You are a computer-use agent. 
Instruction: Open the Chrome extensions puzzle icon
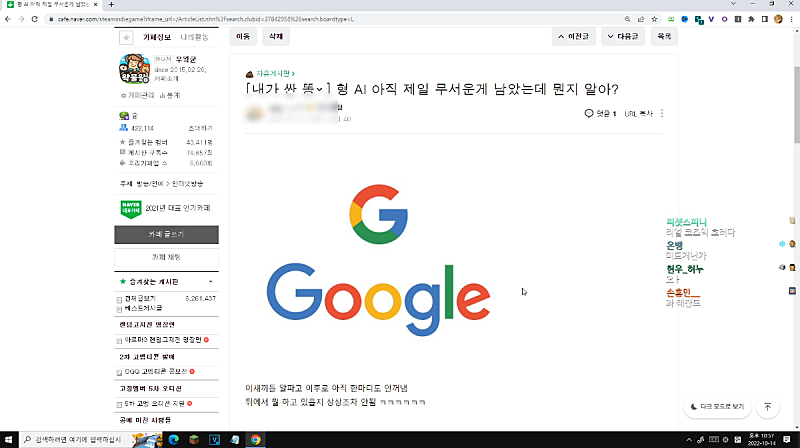pyautogui.click(x=751, y=19)
